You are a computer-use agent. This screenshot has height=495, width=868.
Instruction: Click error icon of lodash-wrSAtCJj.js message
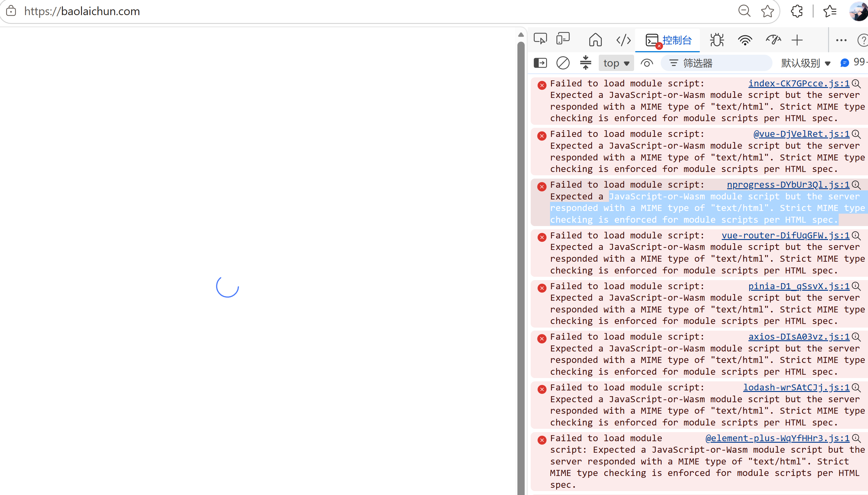click(x=542, y=389)
